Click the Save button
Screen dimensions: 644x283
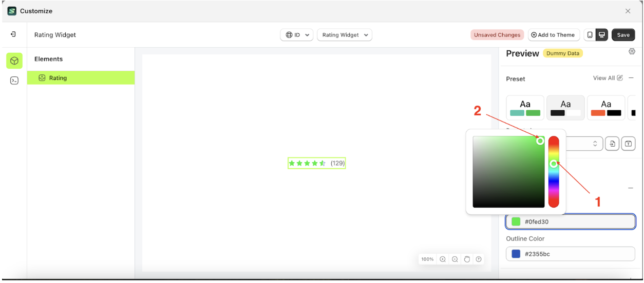point(623,35)
